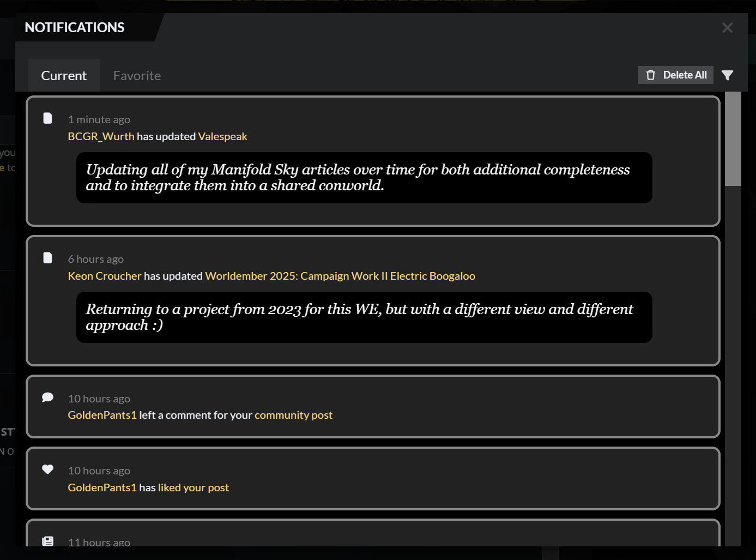Screen dimensions: 756x560
Task: Close the Notifications panel with X
Action: [727, 28]
